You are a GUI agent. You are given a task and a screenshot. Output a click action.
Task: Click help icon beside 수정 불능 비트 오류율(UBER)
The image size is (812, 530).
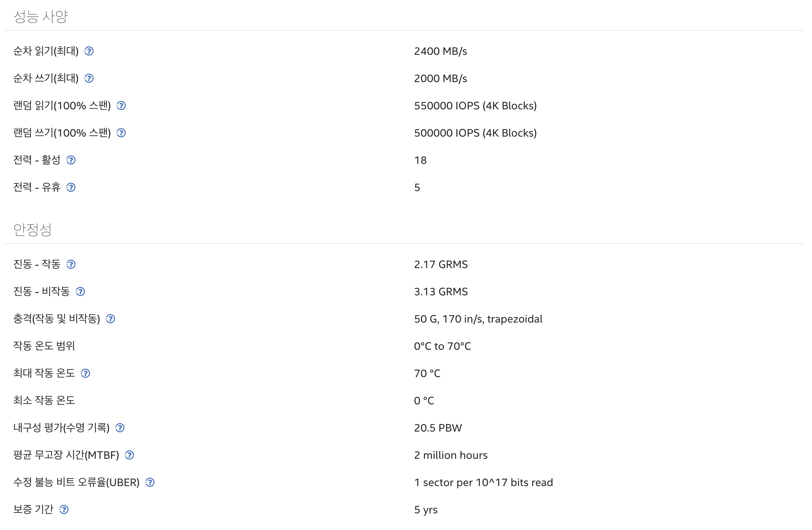click(x=150, y=482)
